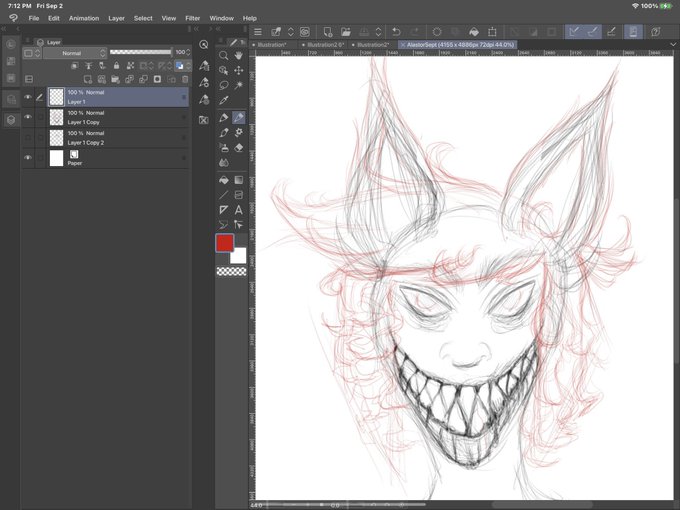Select the Text tool
Viewport: 680px width, 510px height.
[239, 210]
